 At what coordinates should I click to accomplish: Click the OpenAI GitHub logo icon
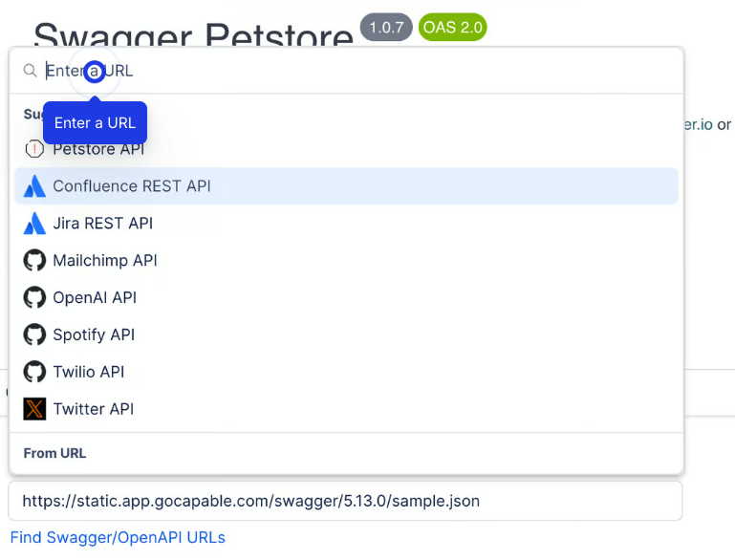pyautogui.click(x=34, y=298)
